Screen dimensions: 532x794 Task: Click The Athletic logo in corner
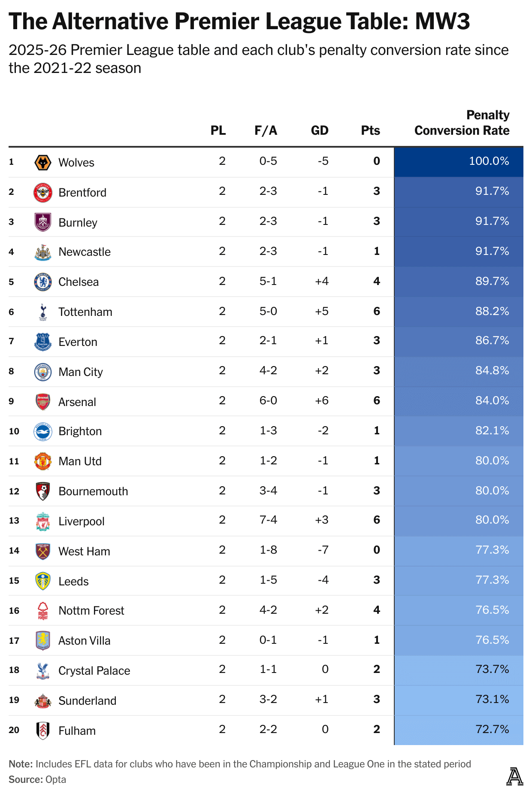click(514, 777)
